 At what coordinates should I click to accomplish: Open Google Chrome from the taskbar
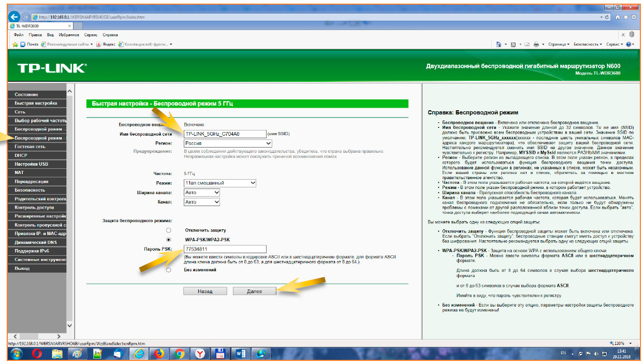point(180,353)
